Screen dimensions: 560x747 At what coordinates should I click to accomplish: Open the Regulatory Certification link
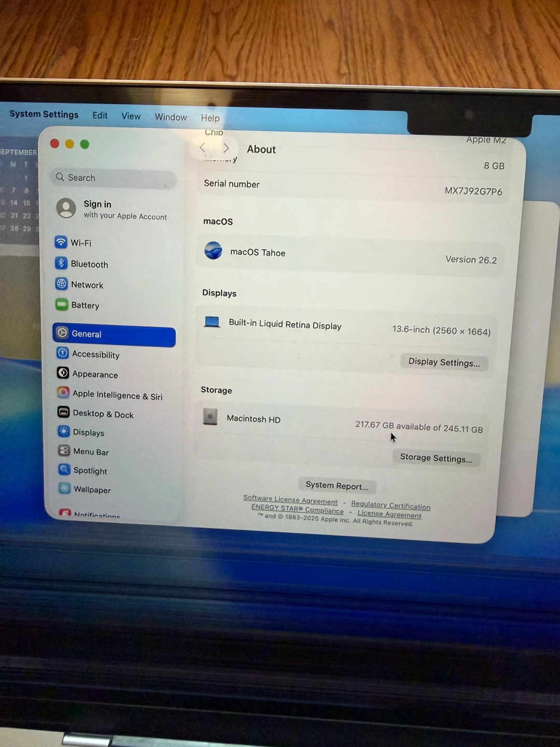coord(391,505)
